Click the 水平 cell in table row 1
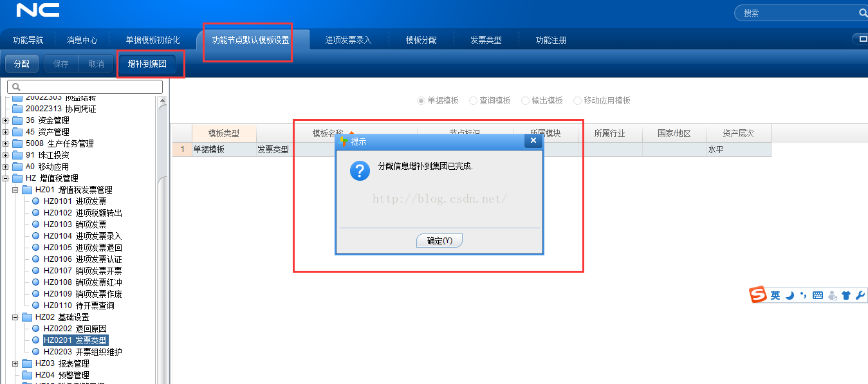This screenshot has width=868, height=384. (x=739, y=149)
